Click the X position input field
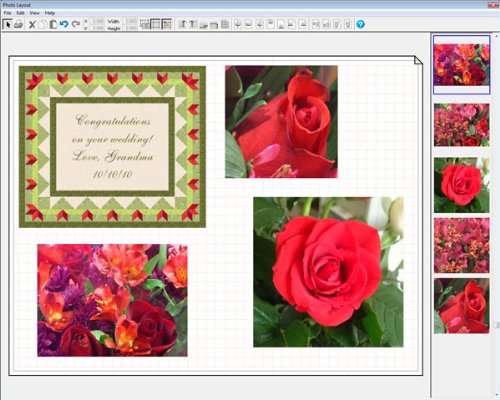This screenshot has width=500, height=400. coord(98,21)
